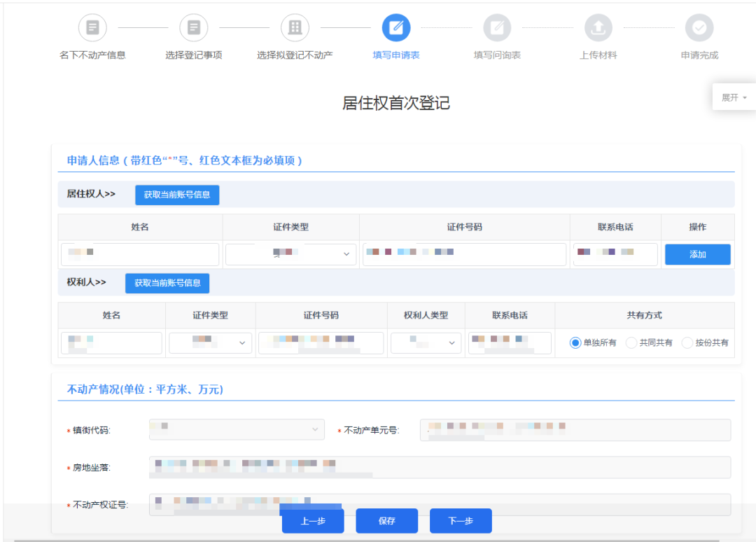Click the 上一步 button

[x=312, y=520]
